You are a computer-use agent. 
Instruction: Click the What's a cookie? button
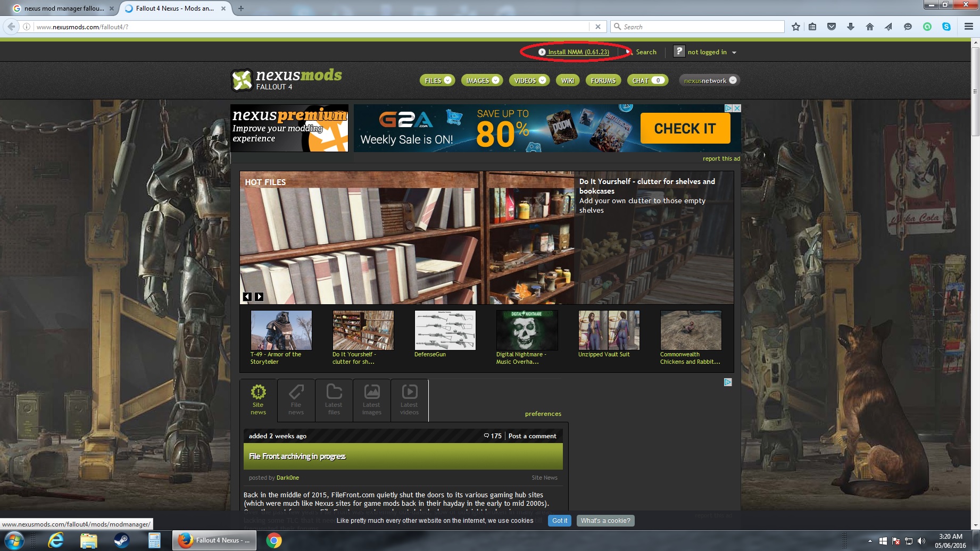605,521
